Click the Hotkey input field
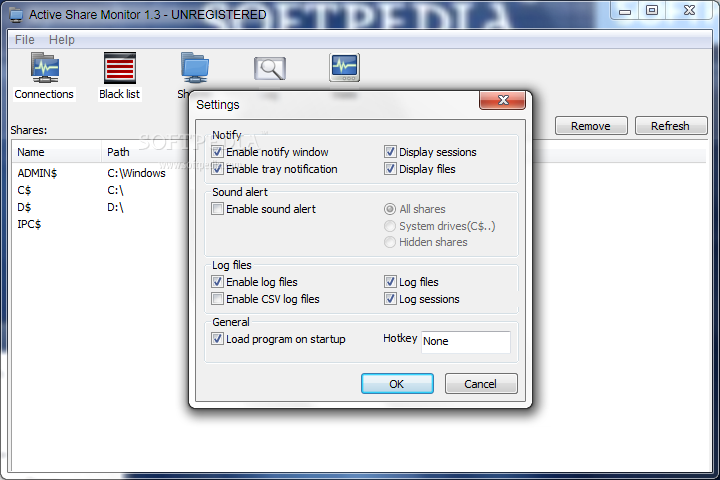 (466, 342)
